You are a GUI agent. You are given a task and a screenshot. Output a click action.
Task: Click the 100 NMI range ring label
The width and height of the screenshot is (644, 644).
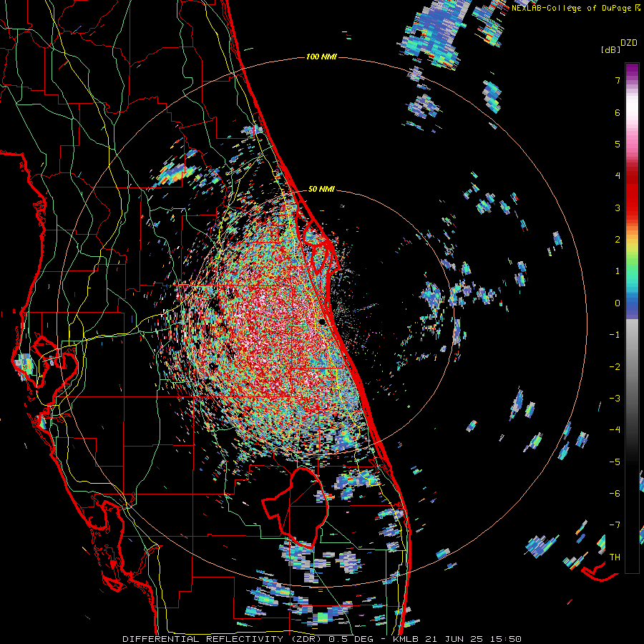pyautogui.click(x=321, y=57)
